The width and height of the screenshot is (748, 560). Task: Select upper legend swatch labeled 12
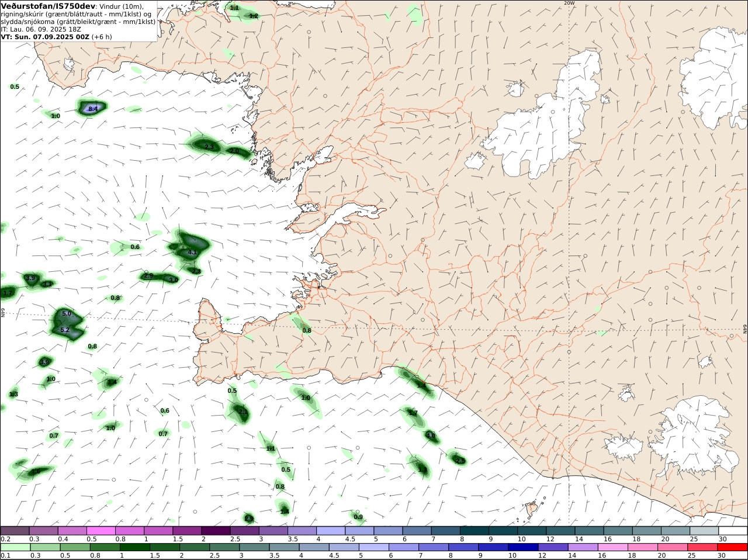[x=560, y=530]
